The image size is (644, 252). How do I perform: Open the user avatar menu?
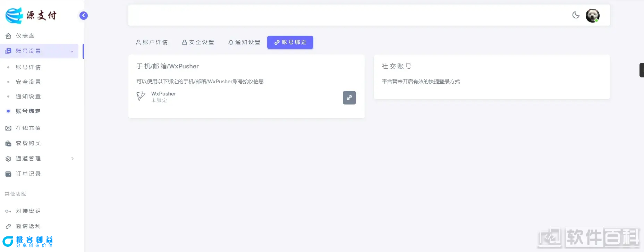coord(593,16)
